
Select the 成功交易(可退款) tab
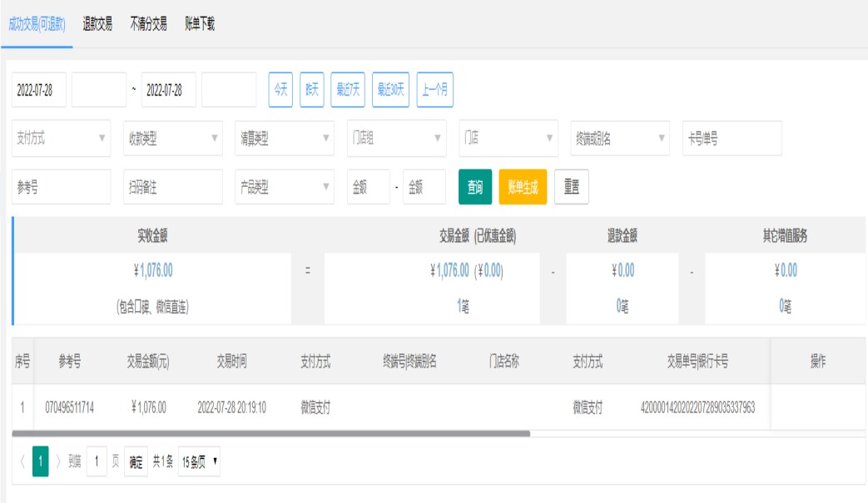pos(37,24)
